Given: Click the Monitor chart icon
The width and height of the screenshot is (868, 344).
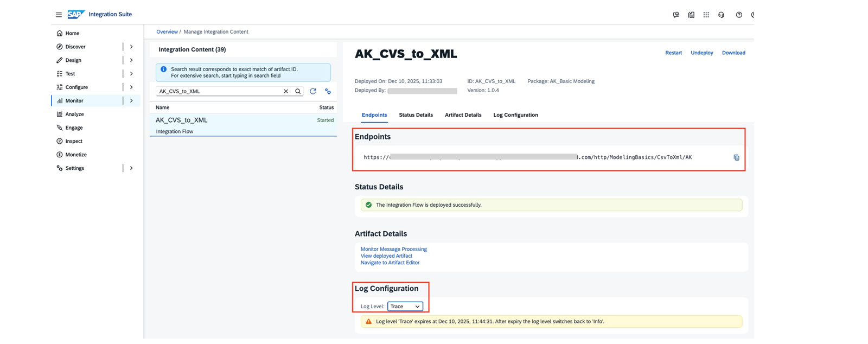Looking at the screenshot, I should click(60, 101).
